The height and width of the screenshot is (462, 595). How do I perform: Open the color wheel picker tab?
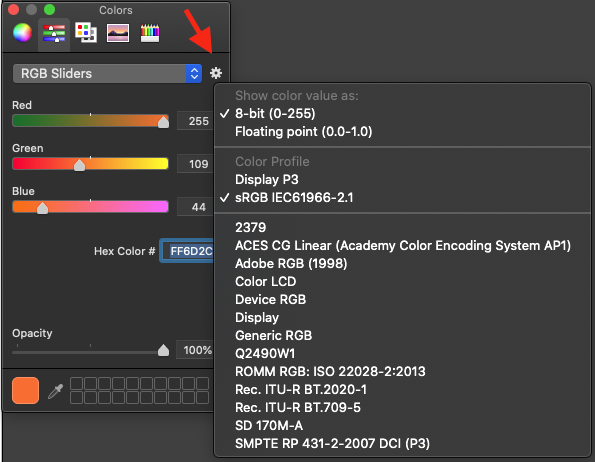pos(22,33)
